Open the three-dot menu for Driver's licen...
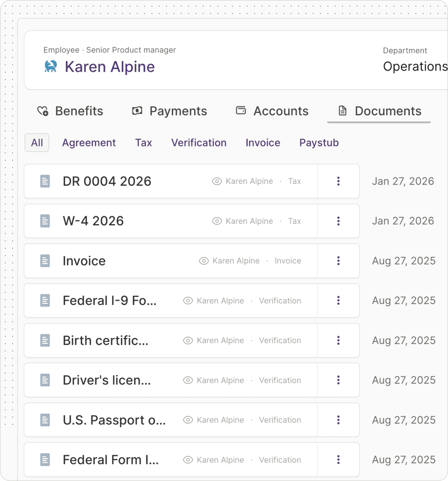 [338, 380]
